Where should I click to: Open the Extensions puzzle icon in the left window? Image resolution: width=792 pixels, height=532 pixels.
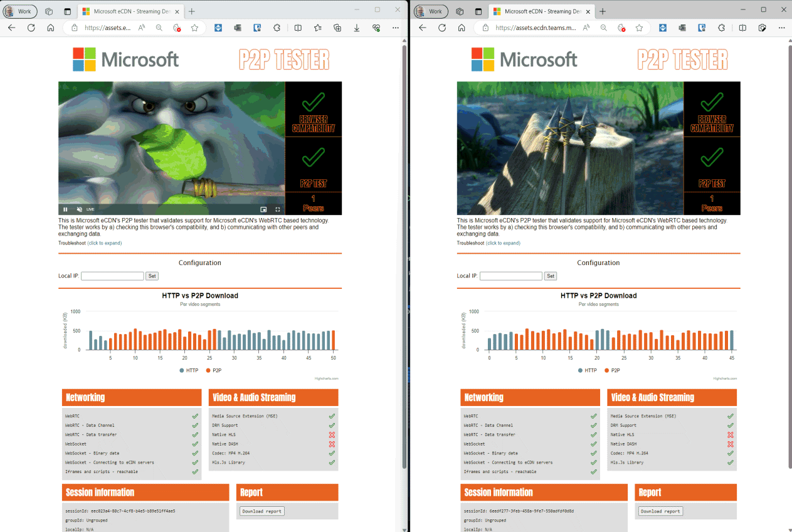coord(277,28)
